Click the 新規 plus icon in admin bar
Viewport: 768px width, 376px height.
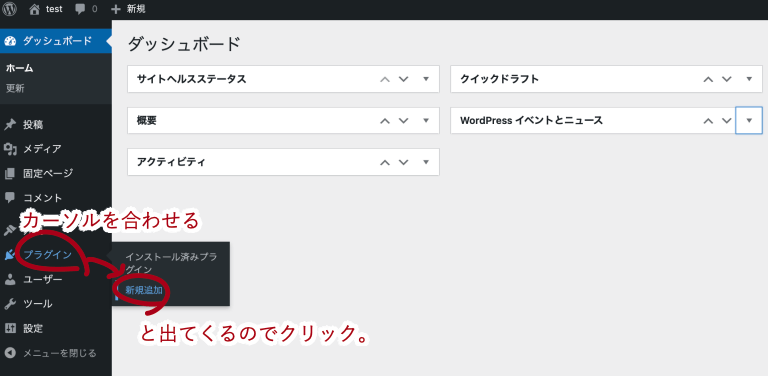tap(116, 9)
